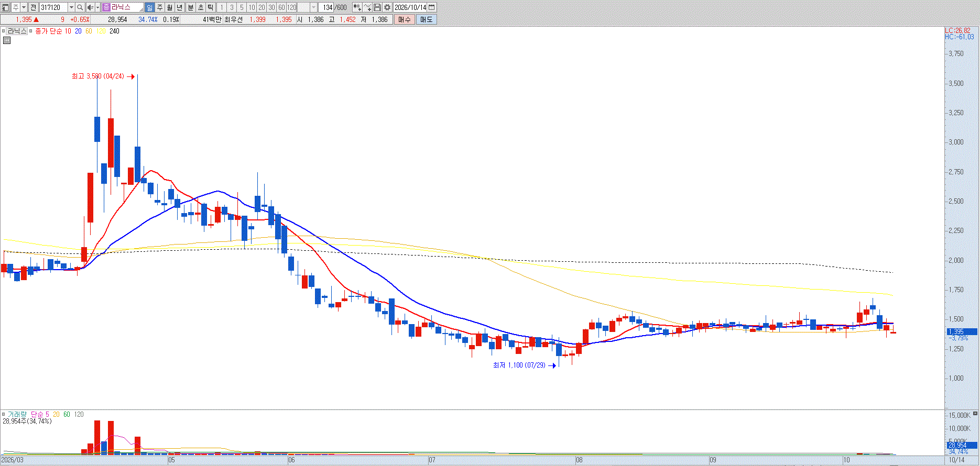This screenshot has height=466, width=980.
Task: Switch to the 년 yearly period
Action: (x=180, y=7)
